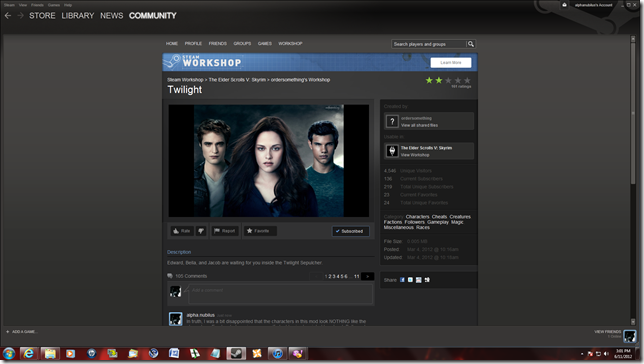Click ADD A GAME at bottom left
The height and width of the screenshot is (364, 644).
coord(21,332)
